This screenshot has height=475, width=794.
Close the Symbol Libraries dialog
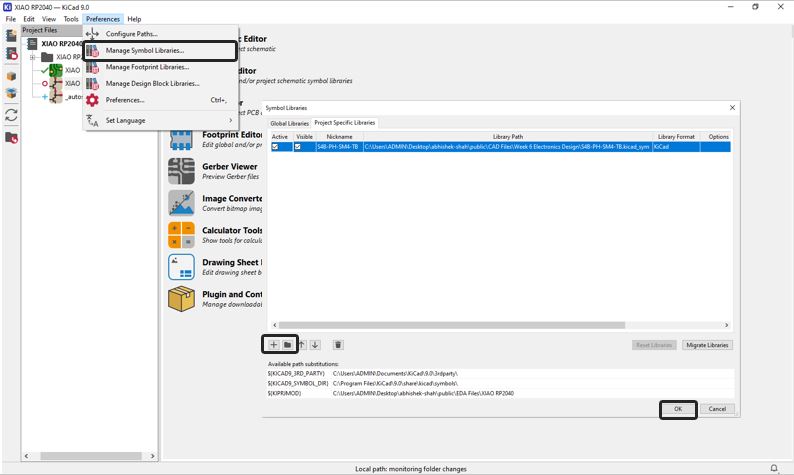[x=732, y=108]
